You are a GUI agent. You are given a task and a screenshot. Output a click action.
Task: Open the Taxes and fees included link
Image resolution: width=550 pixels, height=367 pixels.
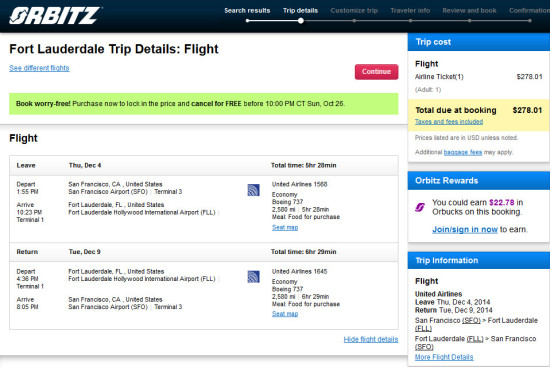pos(449,122)
